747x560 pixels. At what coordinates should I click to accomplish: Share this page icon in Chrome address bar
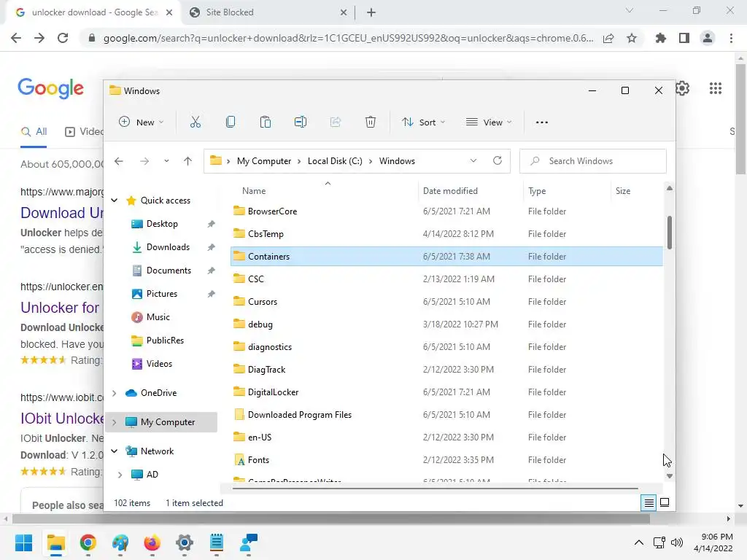point(608,38)
